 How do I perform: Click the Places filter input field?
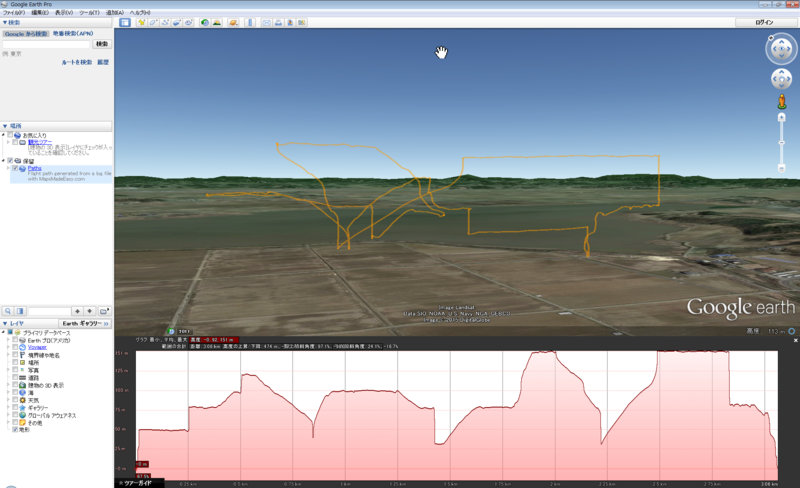[49, 311]
